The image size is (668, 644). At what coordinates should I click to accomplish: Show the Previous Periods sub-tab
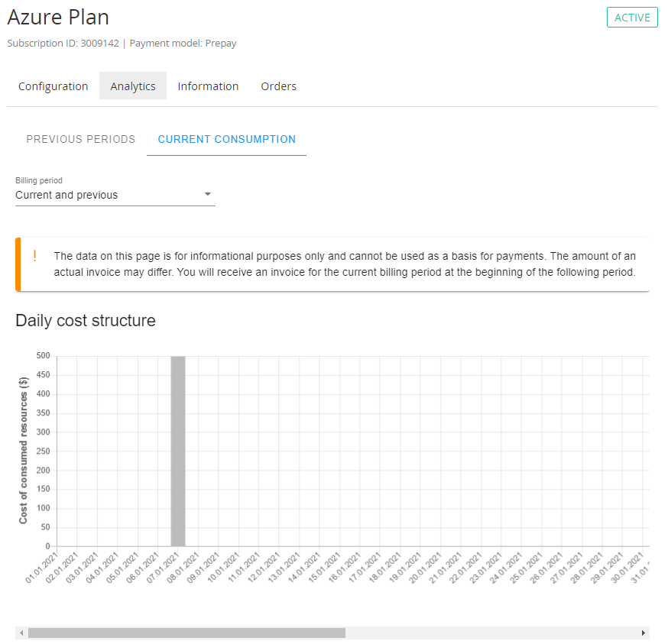coord(81,139)
